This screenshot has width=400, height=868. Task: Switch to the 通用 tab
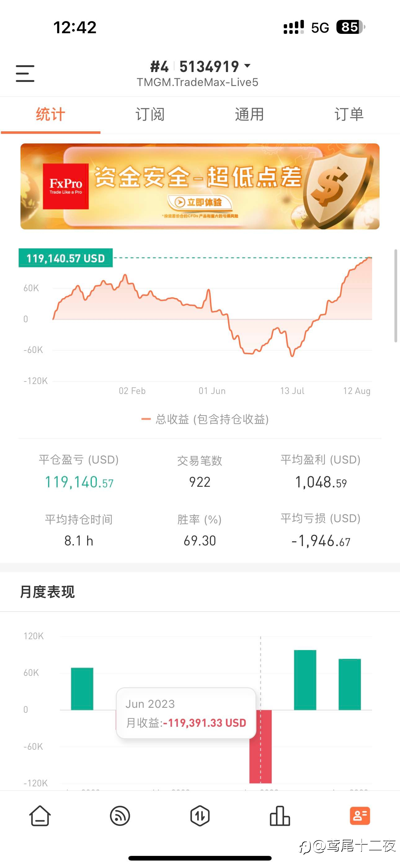point(250,115)
